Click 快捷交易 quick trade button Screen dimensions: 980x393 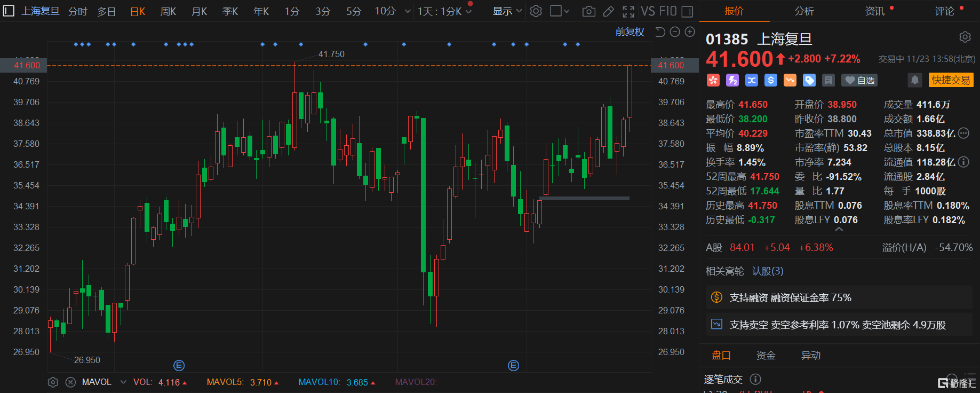(x=951, y=80)
